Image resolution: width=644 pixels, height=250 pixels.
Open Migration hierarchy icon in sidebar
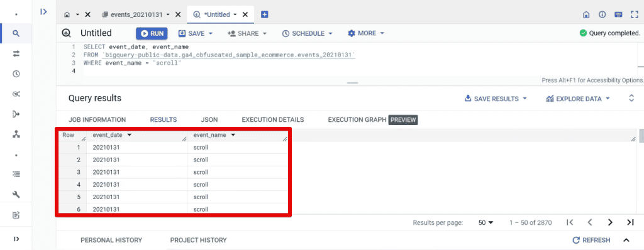(16, 134)
